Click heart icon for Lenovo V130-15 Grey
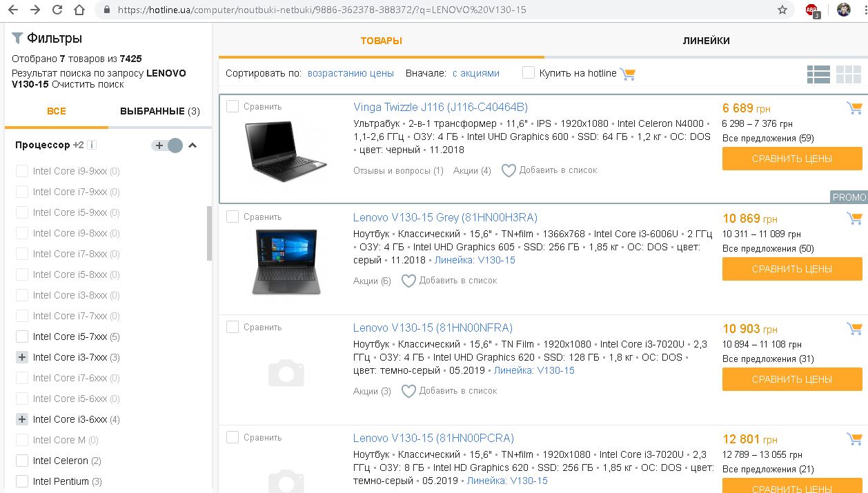 point(408,281)
